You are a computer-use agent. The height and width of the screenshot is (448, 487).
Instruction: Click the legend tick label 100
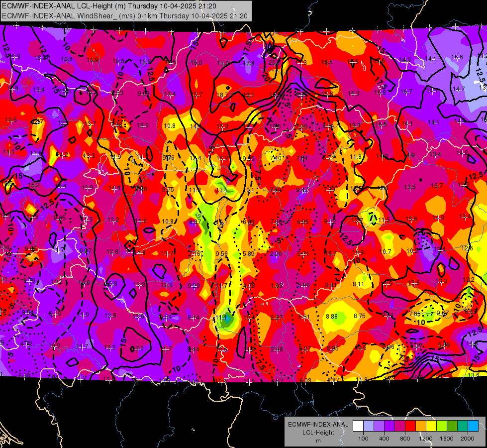click(363, 439)
